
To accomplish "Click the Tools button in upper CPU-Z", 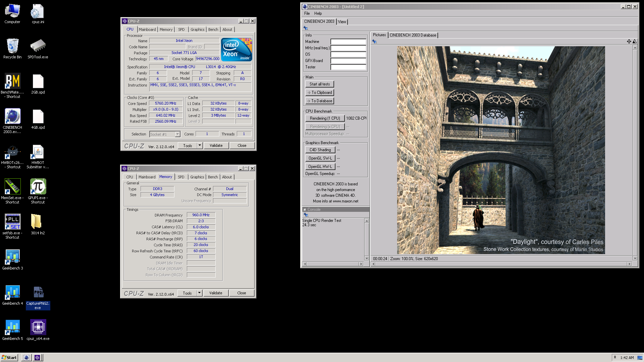I will [x=187, y=145].
